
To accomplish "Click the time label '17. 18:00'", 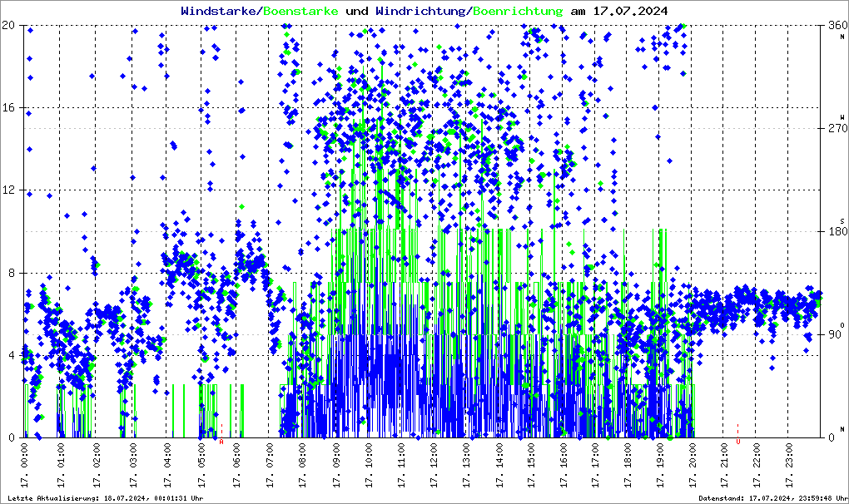I will [628, 465].
